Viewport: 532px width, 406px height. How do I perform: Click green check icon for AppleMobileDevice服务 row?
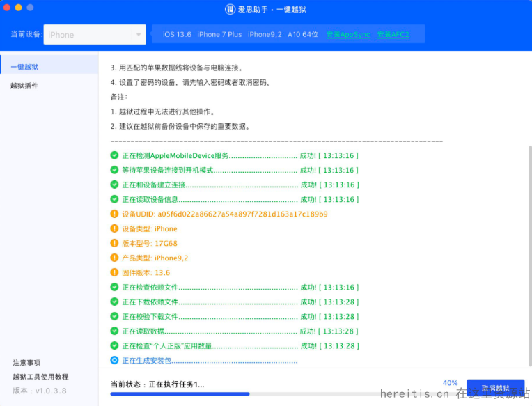coord(114,155)
